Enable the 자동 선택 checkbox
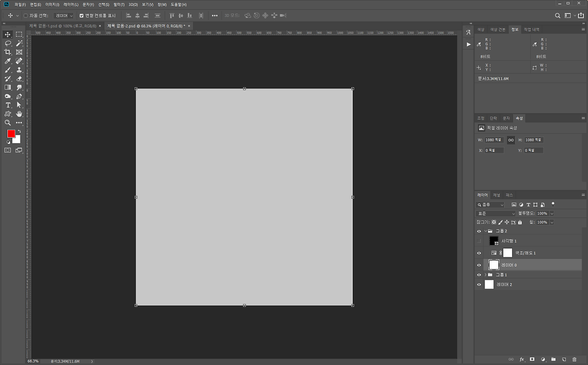This screenshot has height=365, width=588. (25, 16)
